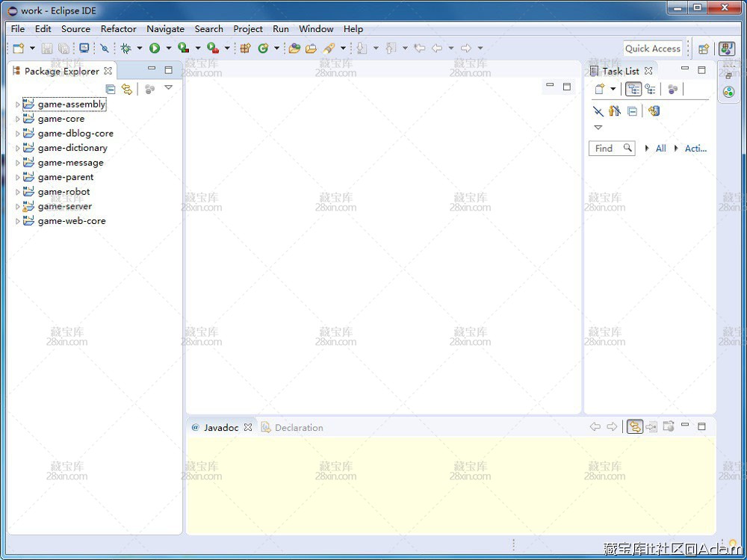Launch Debug with the bug icon
The image size is (747, 560).
125,48
